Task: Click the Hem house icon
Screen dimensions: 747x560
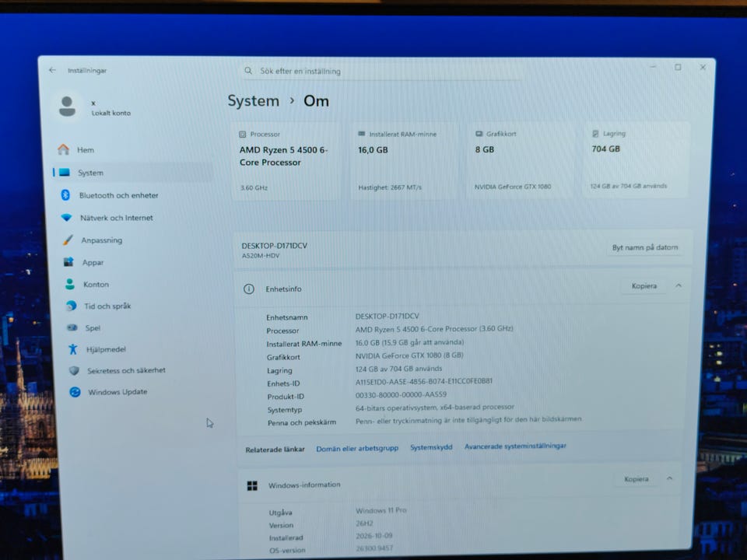Action: pos(63,149)
